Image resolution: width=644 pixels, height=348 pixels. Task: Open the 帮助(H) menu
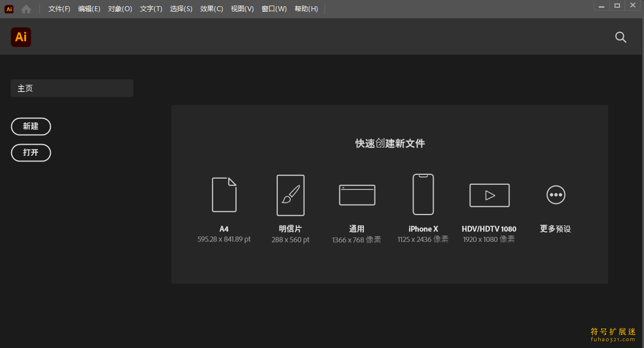(306, 9)
